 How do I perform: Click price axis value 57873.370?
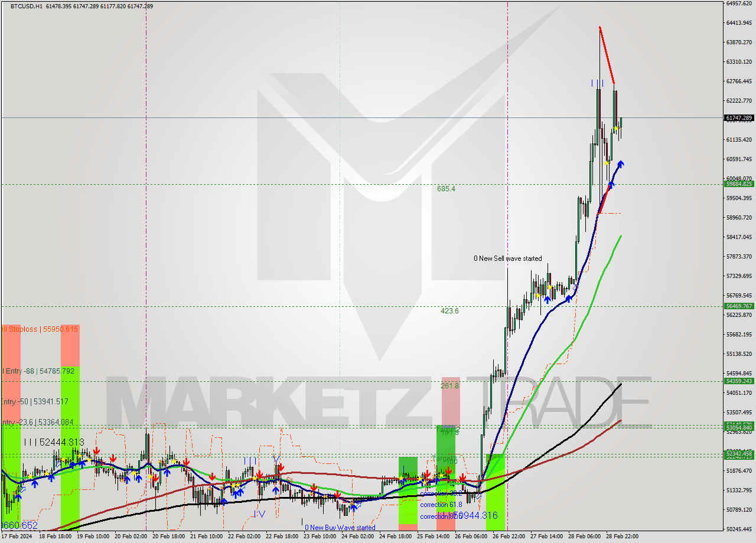pos(738,257)
